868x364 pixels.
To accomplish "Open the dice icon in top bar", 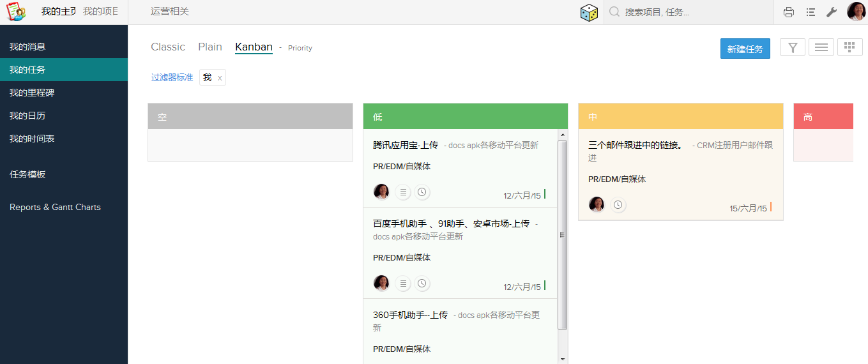I will (589, 12).
